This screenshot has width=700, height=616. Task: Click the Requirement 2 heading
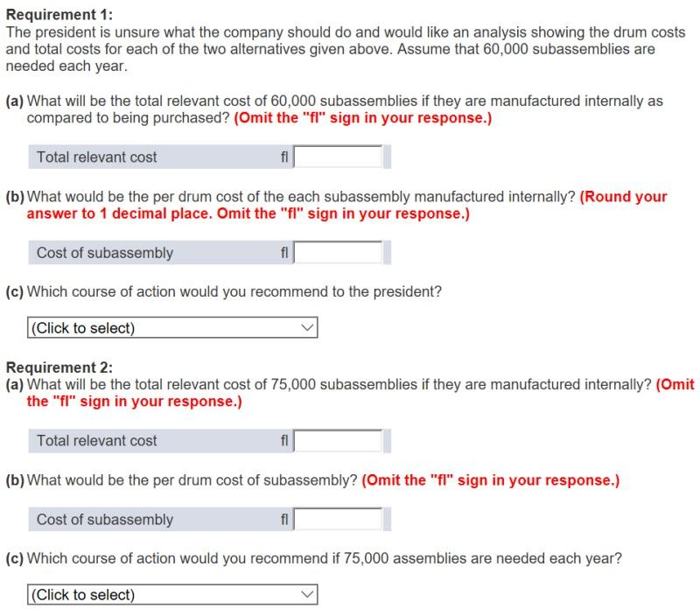click(59, 367)
